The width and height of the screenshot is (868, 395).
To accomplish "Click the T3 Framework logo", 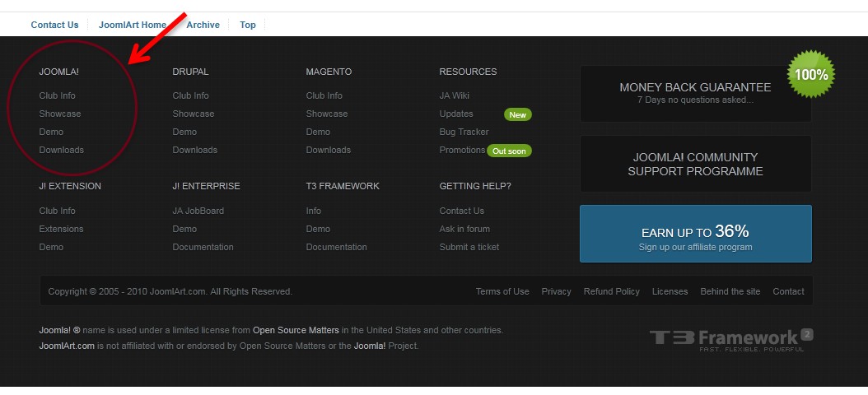I will [731, 340].
